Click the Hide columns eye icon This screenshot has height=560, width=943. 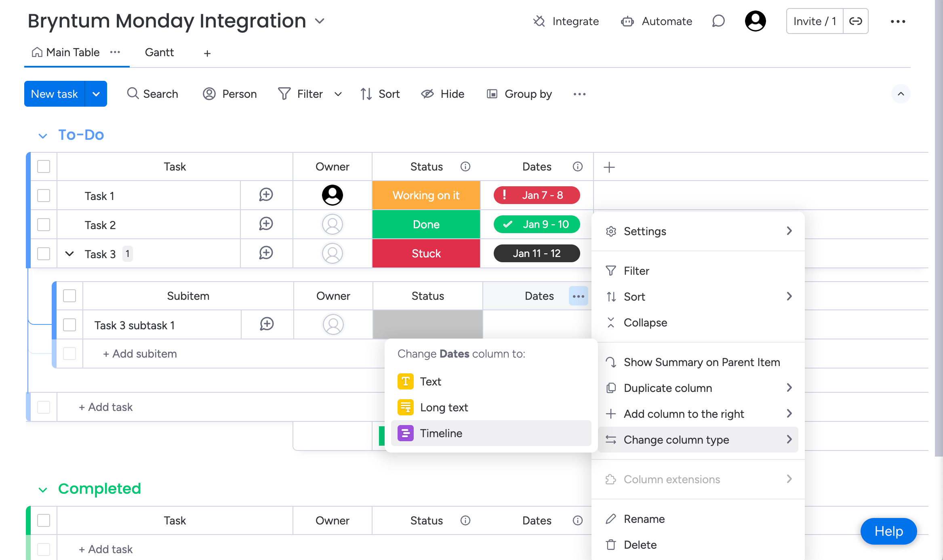(427, 94)
